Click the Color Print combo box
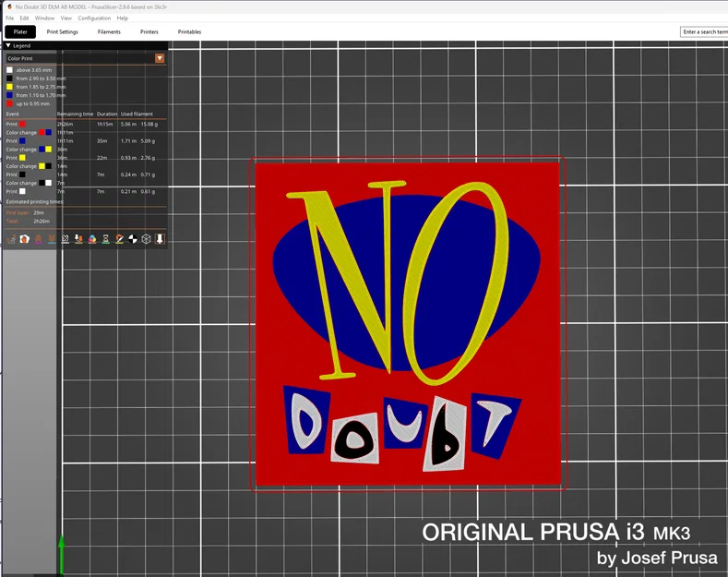Screen dimensions: 728x577 click(86, 58)
